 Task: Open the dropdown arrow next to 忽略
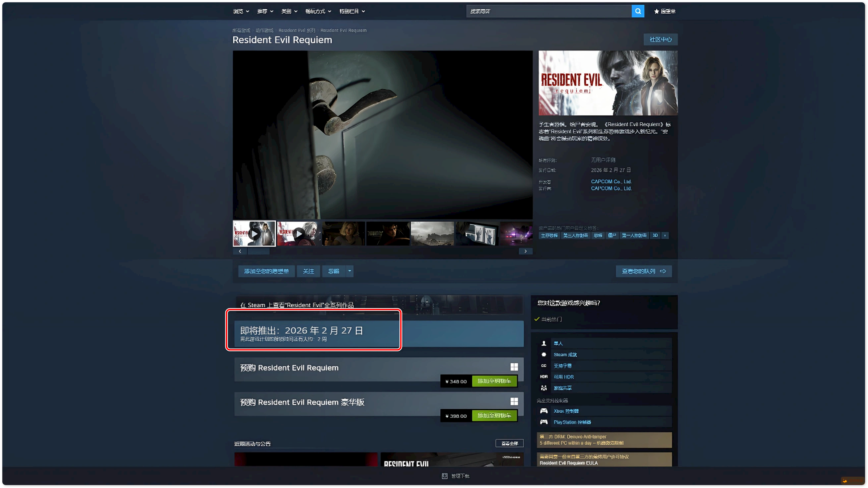pos(349,271)
